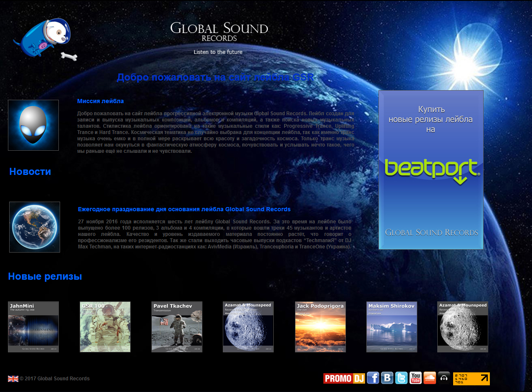Open the YouTube channel icon

(x=416, y=378)
